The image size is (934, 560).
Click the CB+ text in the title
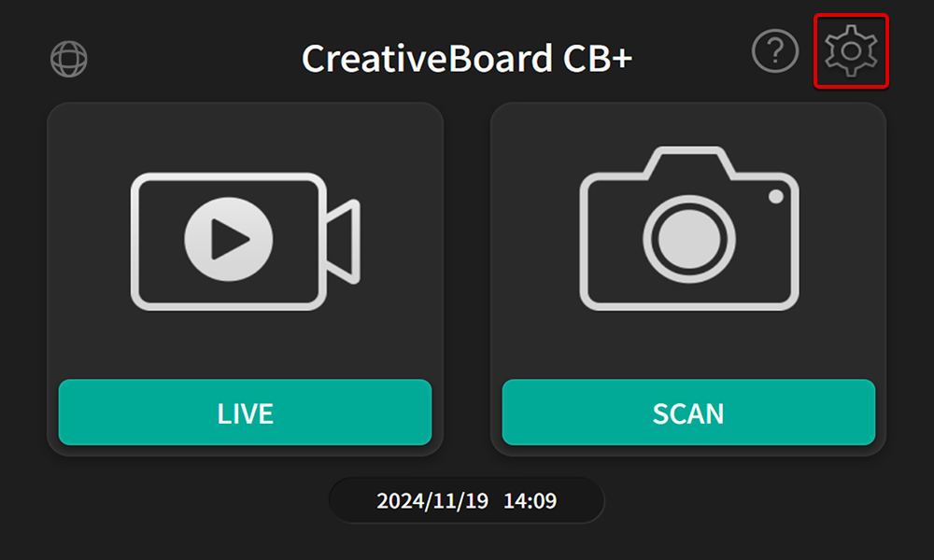click(x=598, y=58)
